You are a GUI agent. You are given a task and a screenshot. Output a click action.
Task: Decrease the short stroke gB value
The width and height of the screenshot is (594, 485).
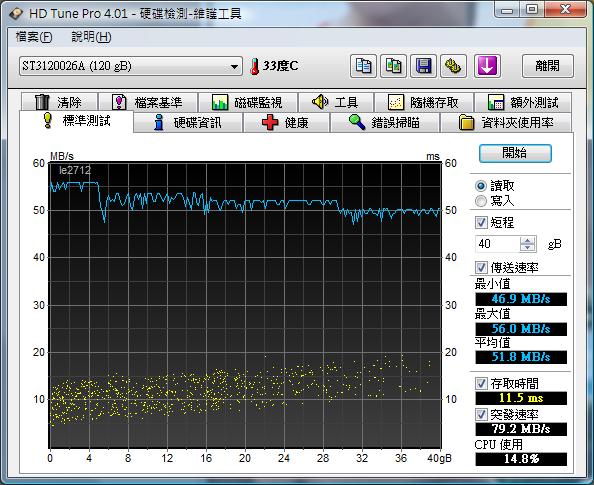coord(527,247)
